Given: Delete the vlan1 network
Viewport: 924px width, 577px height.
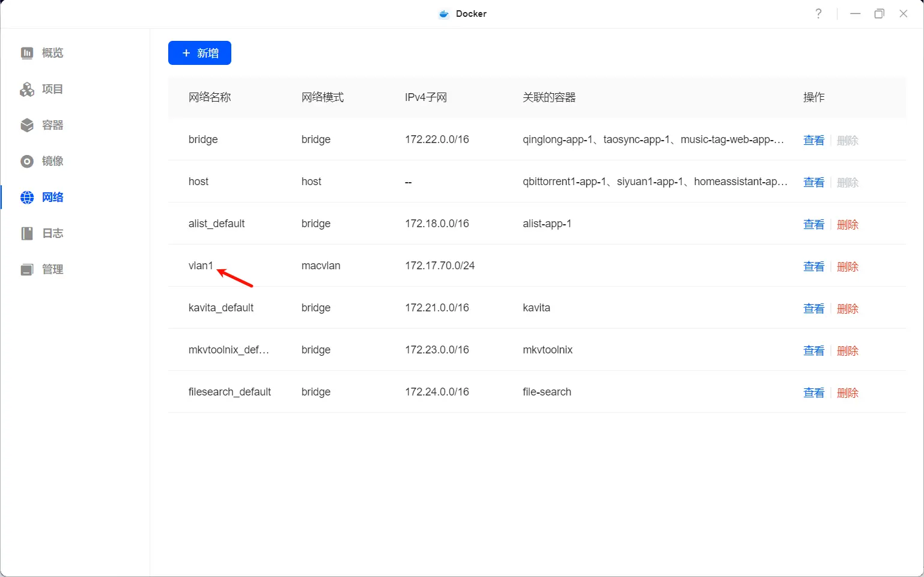Looking at the screenshot, I should coord(847,266).
